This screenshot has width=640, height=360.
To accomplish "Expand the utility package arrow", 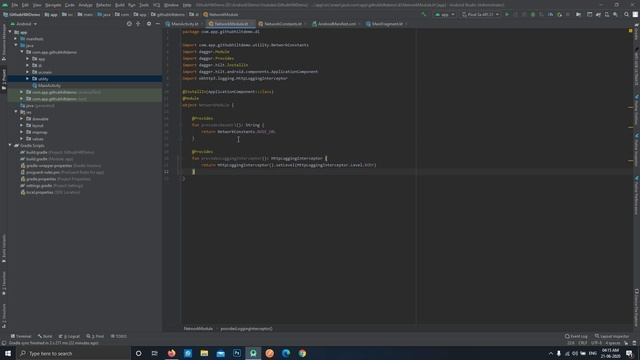I will (28, 78).
